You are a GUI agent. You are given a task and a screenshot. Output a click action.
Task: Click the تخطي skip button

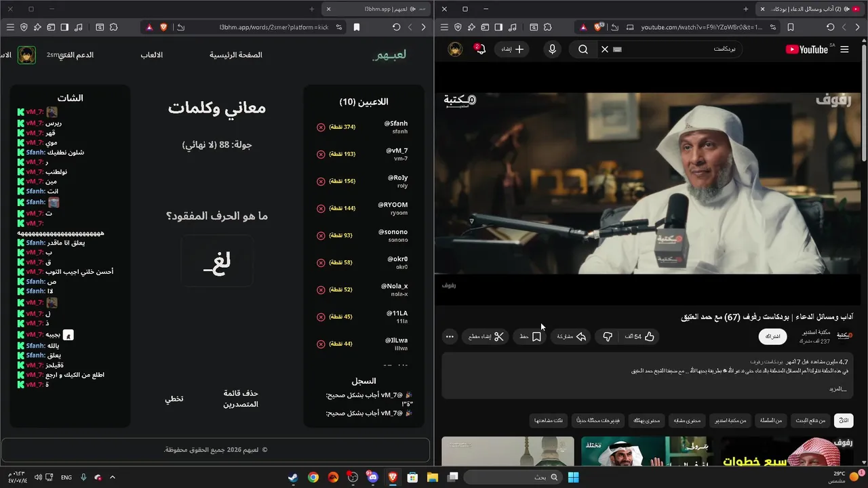[174, 399]
